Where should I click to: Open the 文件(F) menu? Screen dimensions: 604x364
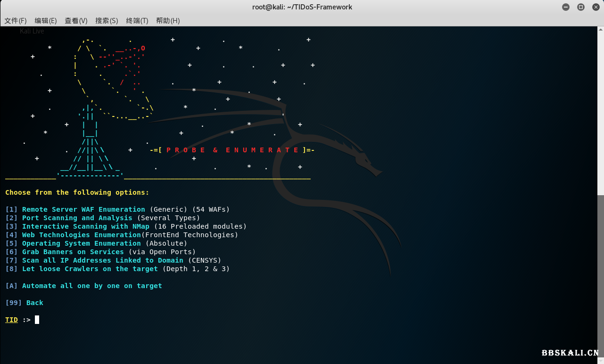tap(16, 21)
